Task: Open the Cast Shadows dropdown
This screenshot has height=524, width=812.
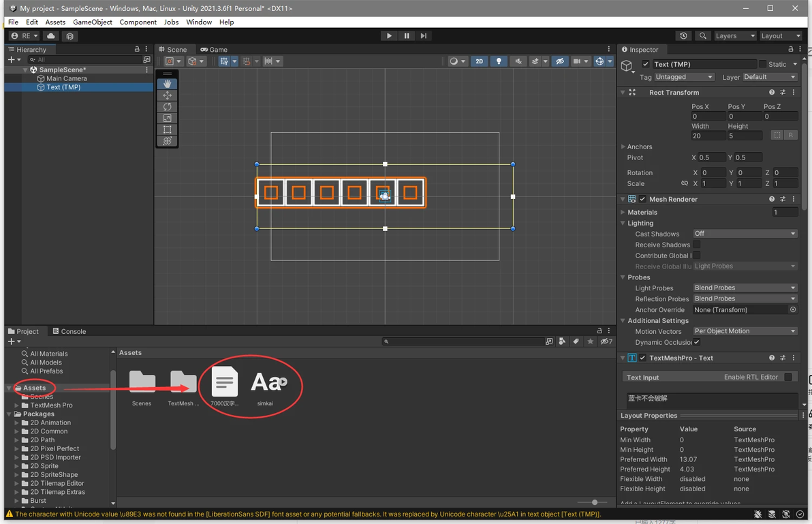Action: (745, 234)
